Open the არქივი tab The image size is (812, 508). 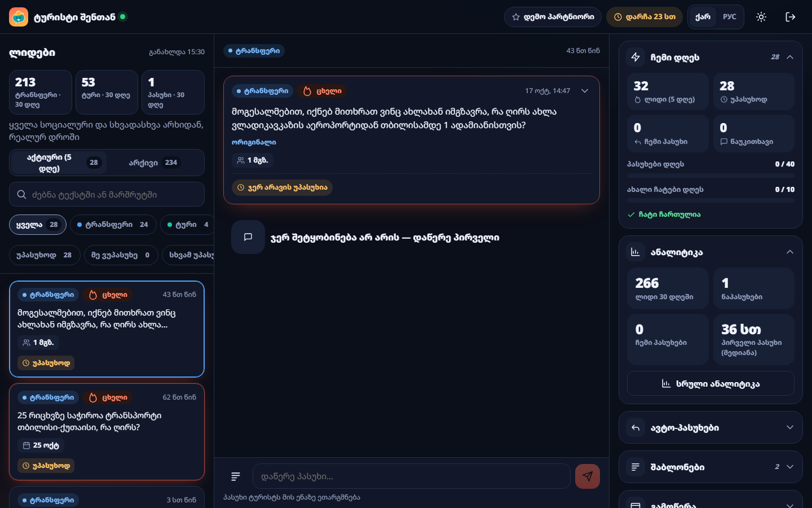pos(153,163)
